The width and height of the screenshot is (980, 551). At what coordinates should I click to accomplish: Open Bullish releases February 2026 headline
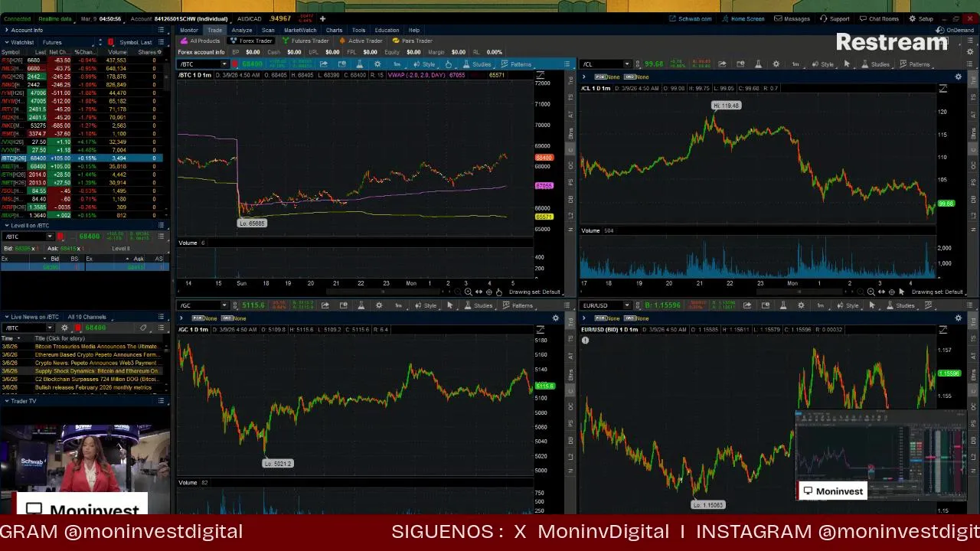click(x=93, y=387)
